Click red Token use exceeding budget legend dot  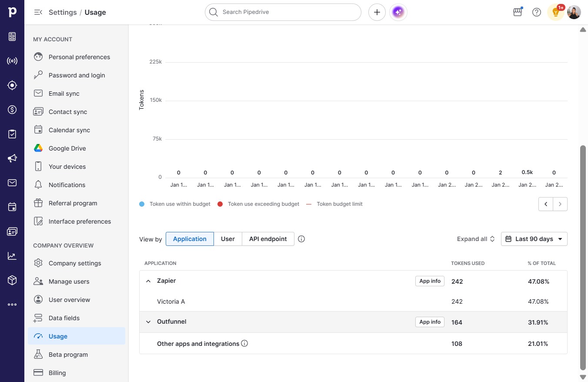click(x=220, y=204)
